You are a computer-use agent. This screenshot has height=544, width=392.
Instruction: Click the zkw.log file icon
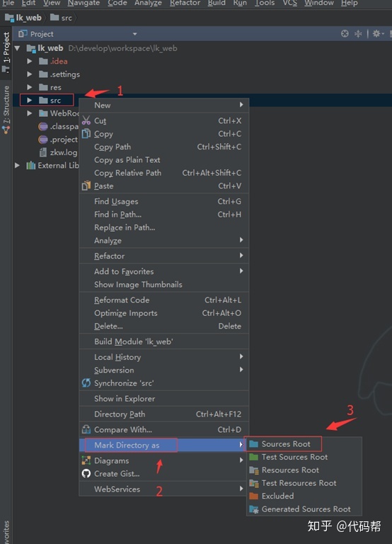click(x=43, y=152)
